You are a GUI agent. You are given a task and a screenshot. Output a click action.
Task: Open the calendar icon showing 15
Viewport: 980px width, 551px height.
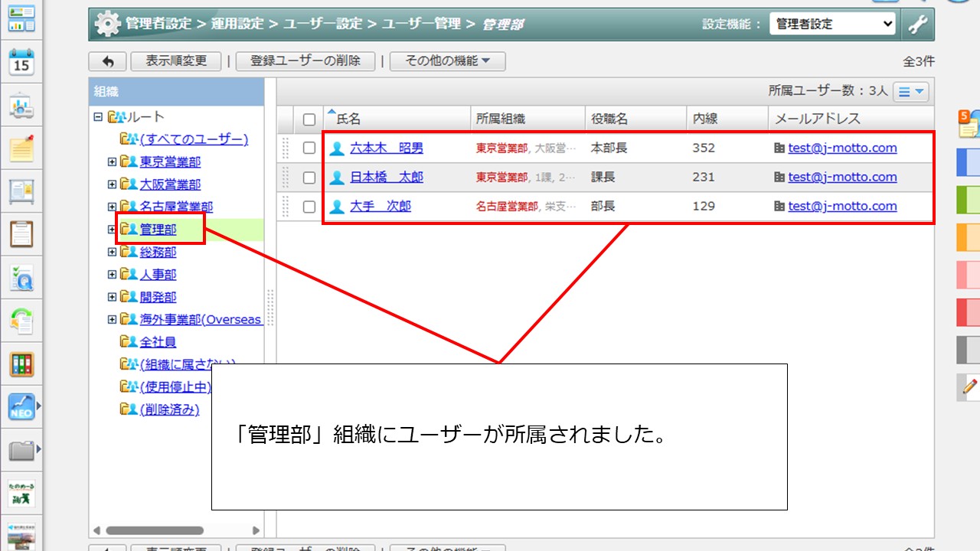pos(21,62)
